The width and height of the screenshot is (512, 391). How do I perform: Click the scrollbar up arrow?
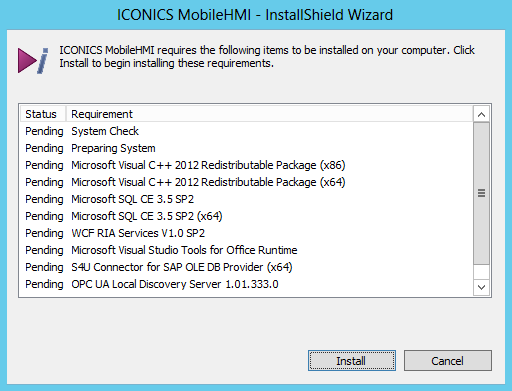click(x=481, y=114)
